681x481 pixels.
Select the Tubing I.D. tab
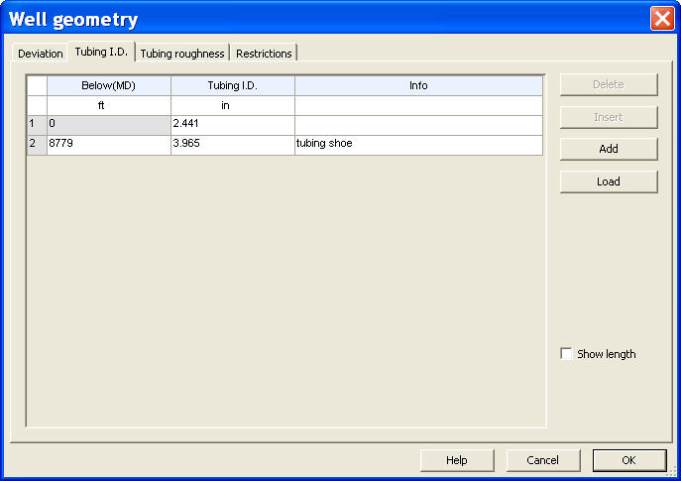pyautogui.click(x=101, y=52)
